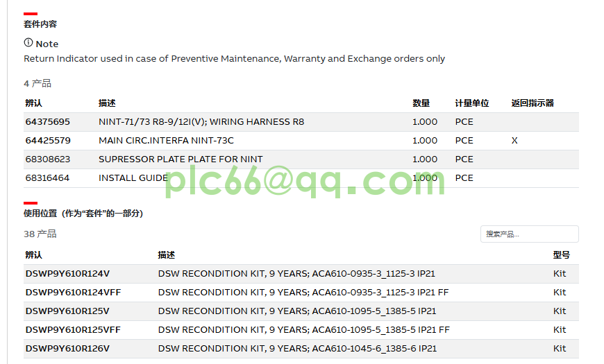The width and height of the screenshot is (604, 364).
Task: Click the 数量 column header
Action: [421, 103]
